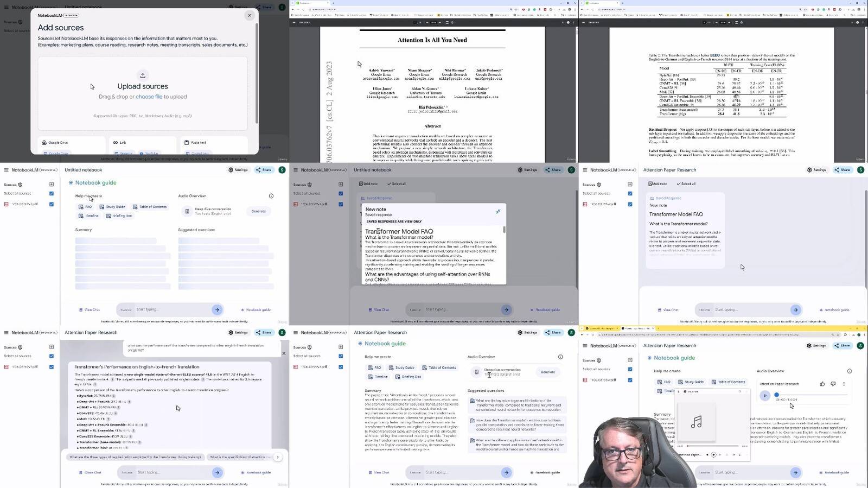Give thumbs up to the audio overview
Viewport: 868px width, 488px height.
(822, 384)
